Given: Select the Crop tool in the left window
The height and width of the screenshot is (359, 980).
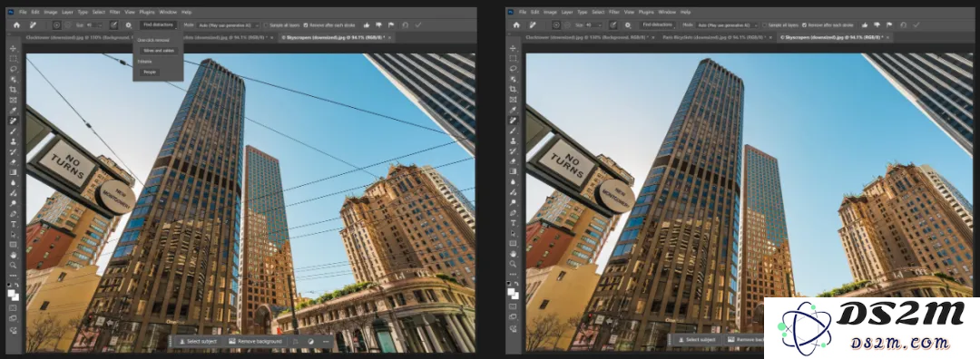Looking at the screenshot, I should (13, 89).
